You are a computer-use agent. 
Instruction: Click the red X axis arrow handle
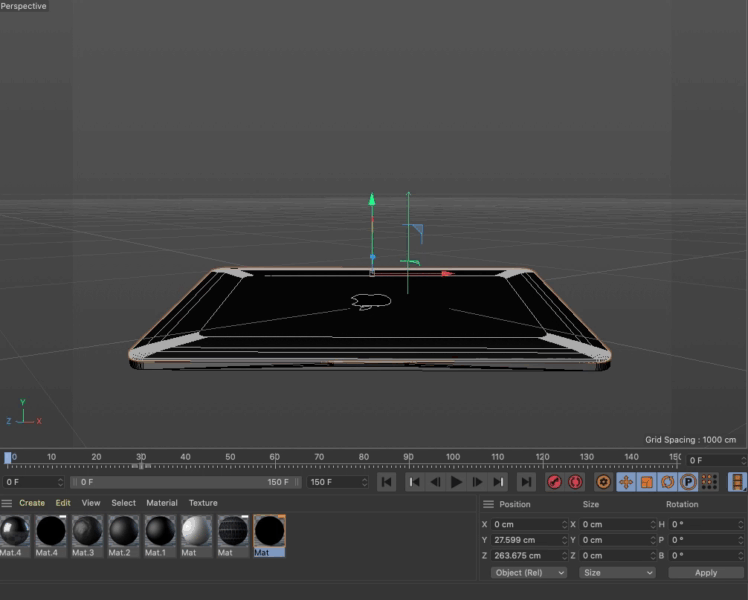(x=447, y=274)
